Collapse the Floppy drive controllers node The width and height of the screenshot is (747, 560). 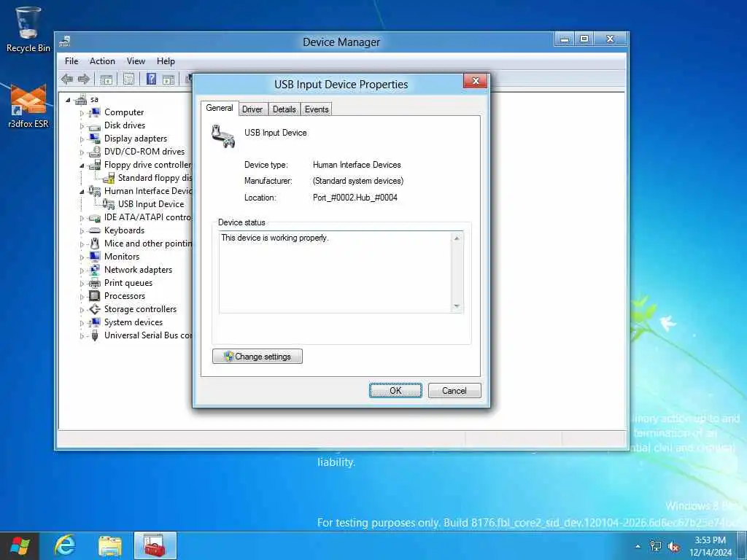[x=82, y=166]
